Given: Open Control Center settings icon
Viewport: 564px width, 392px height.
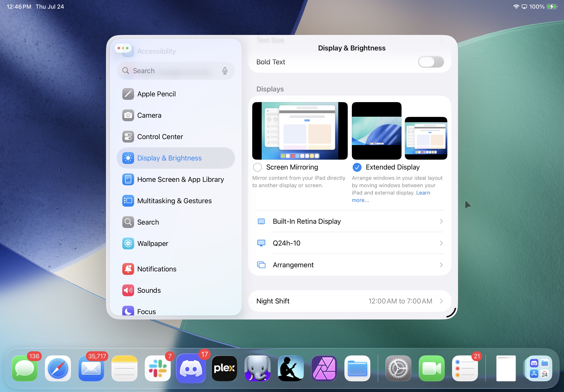Looking at the screenshot, I should (x=128, y=137).
